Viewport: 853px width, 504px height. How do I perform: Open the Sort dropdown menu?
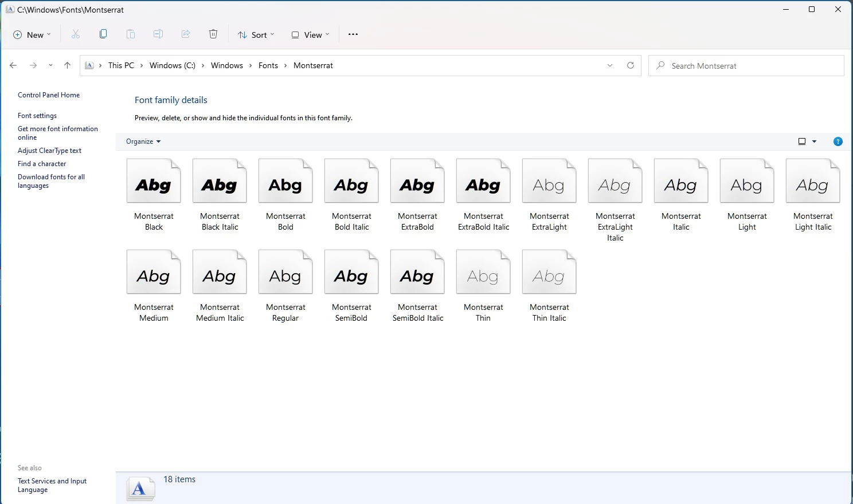click(256, 34)
